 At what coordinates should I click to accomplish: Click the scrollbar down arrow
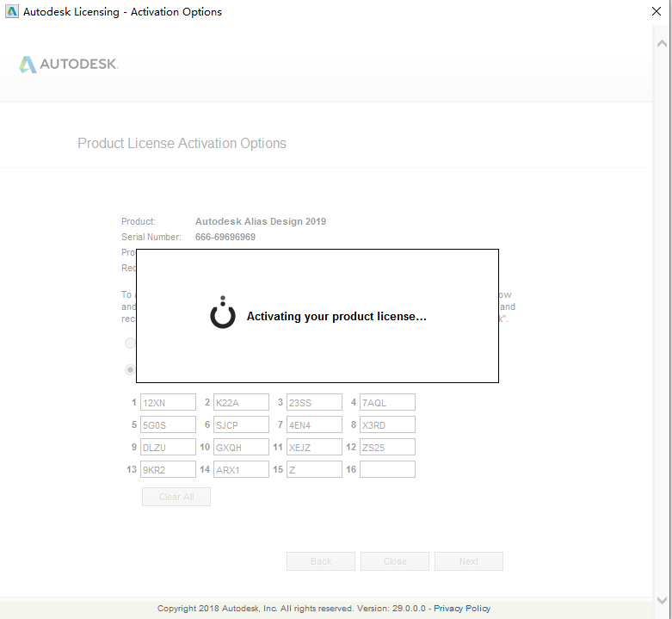[662, 601]
